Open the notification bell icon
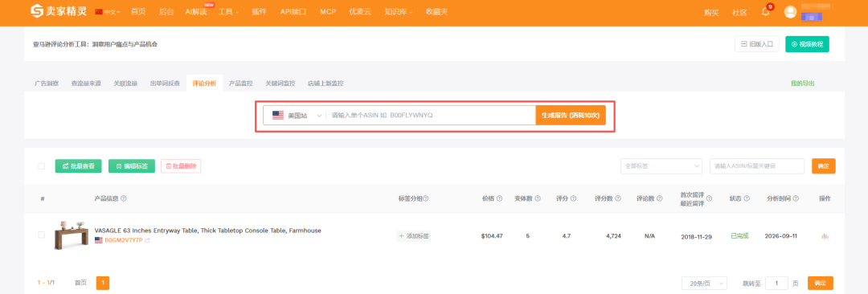The image size is (868, 294). (x=766, y=12)
